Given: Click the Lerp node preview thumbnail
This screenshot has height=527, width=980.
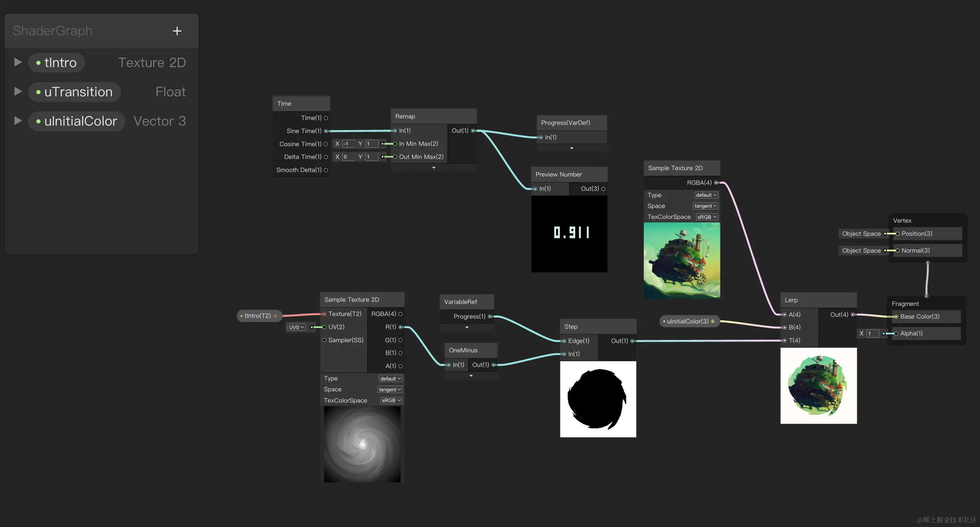Looking at the screenshot, I should coord(818,385).
